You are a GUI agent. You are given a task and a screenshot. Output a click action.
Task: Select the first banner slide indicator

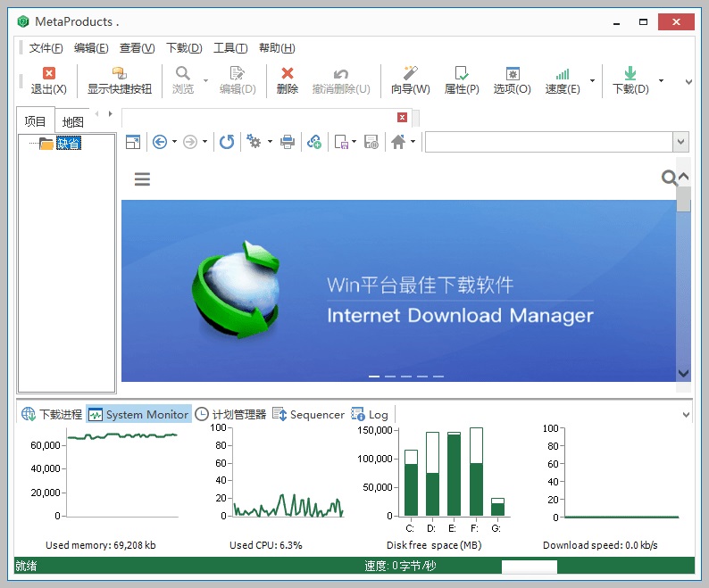(374, 376)
